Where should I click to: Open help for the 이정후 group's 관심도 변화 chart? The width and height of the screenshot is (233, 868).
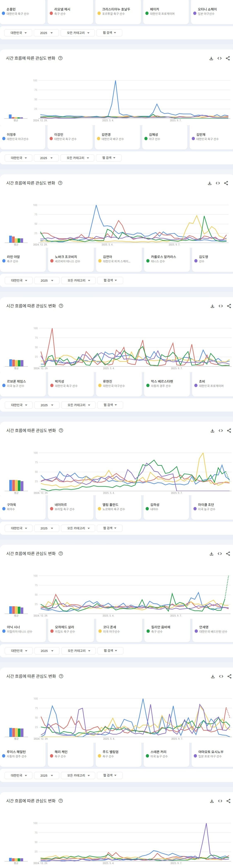(60, 183)
